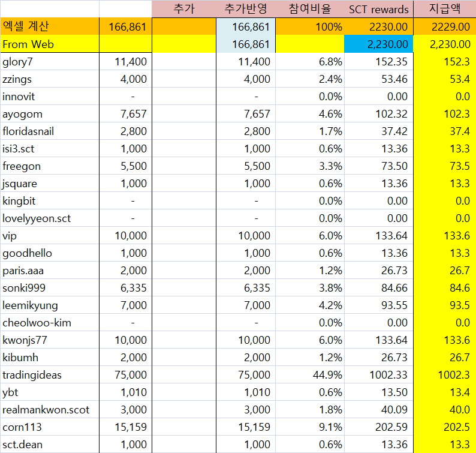Click the goodhello name cell
Image resolution: width=476 pixels, height=453 pixels.
(x=50, y=253)
